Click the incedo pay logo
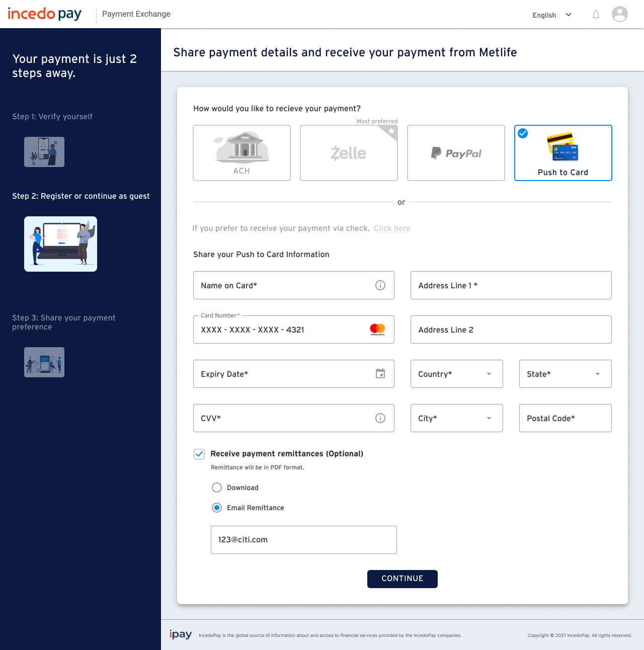 pyautogui.click(x=44, y=14)
